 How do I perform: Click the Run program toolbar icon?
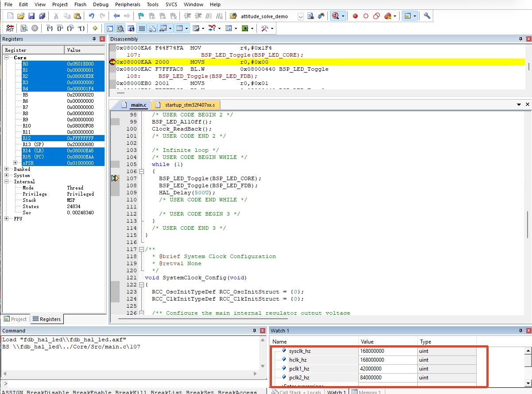coord(24,28)
